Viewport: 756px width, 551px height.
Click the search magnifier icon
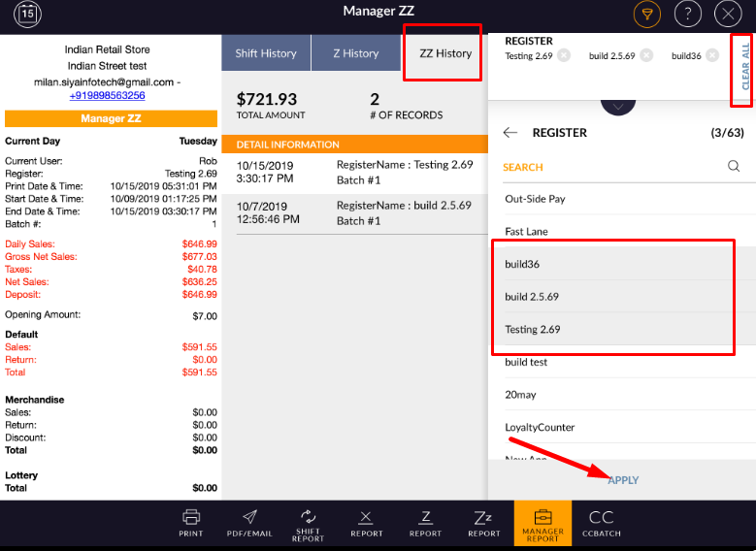coord(734,166)
